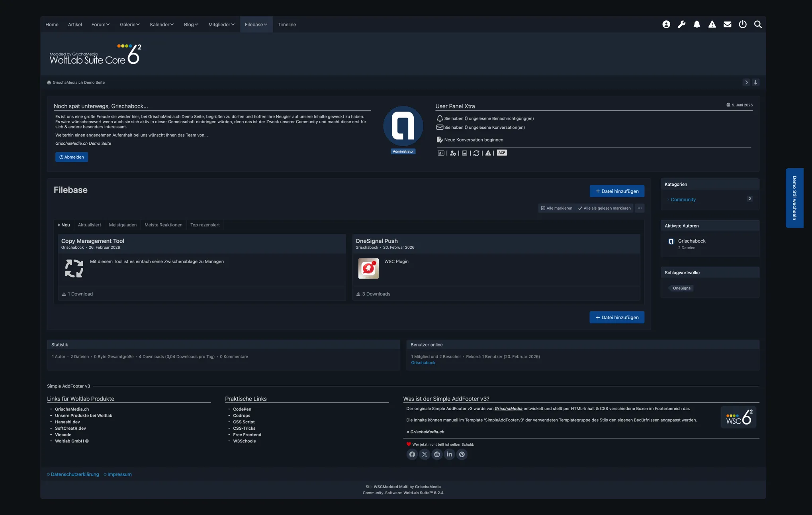
Task: Click the Abmelden button
Action: click(x=72, y=157)
